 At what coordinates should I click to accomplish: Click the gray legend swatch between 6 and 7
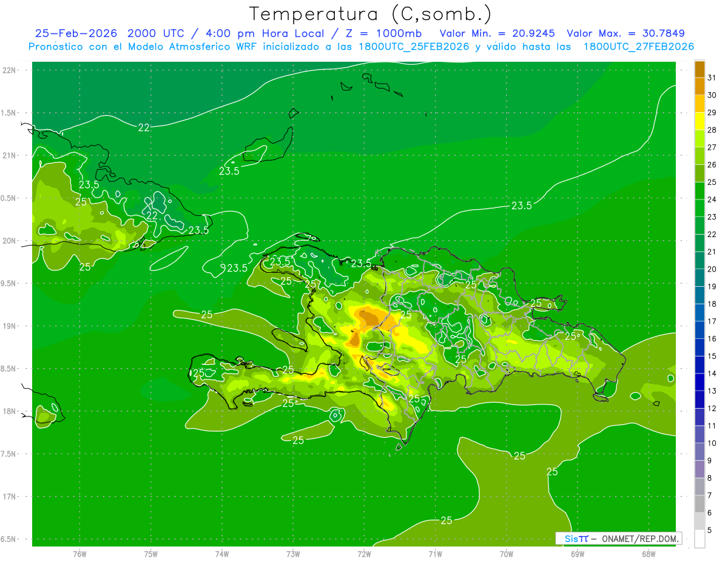(x=699, y=504)
